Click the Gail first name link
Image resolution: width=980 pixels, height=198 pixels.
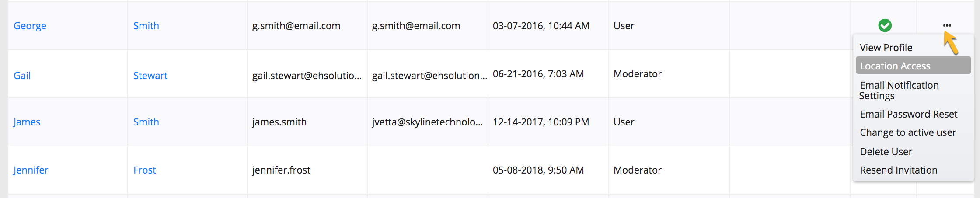click(22, 76)
